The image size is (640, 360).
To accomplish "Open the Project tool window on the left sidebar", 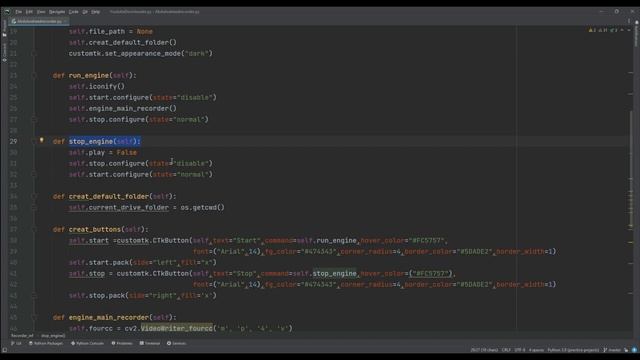I will (4, 29).
